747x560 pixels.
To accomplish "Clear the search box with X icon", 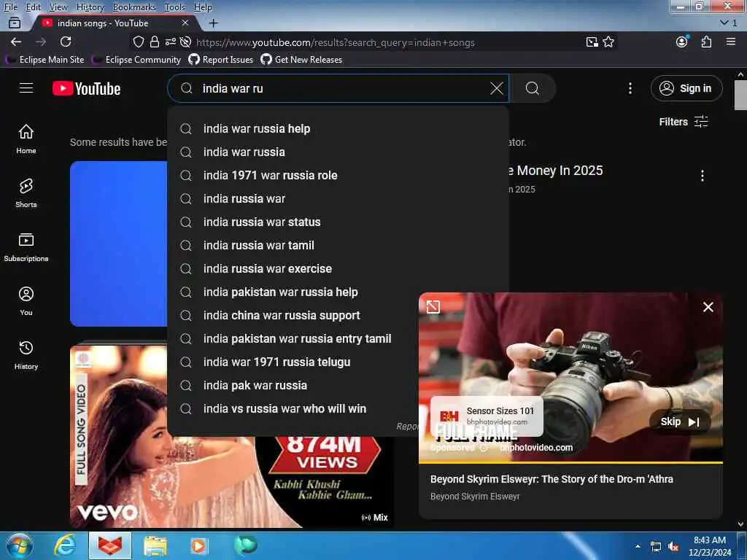I will (x=496, y=88).
